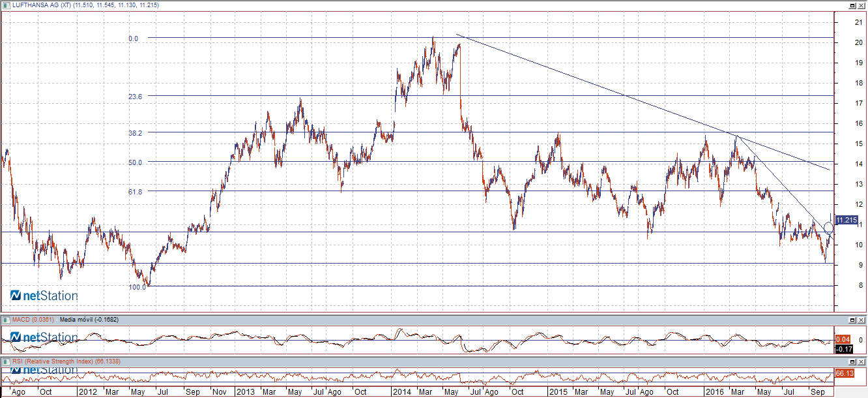The width and height of the screenshot is (868, 398).
Task: Click the 50.0 Fibonacci level label
Action: click(x=136, y=162)
